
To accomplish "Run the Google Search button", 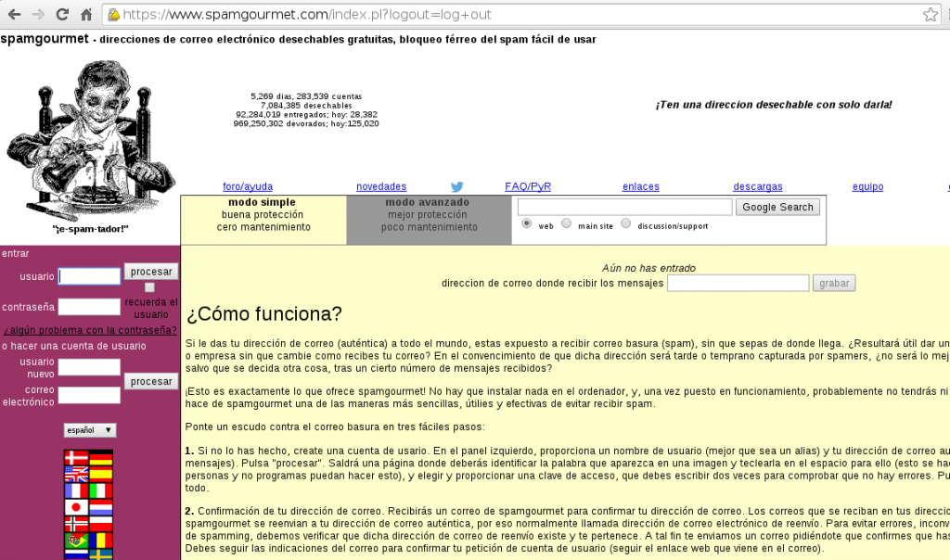I will [x=778, y=207].
